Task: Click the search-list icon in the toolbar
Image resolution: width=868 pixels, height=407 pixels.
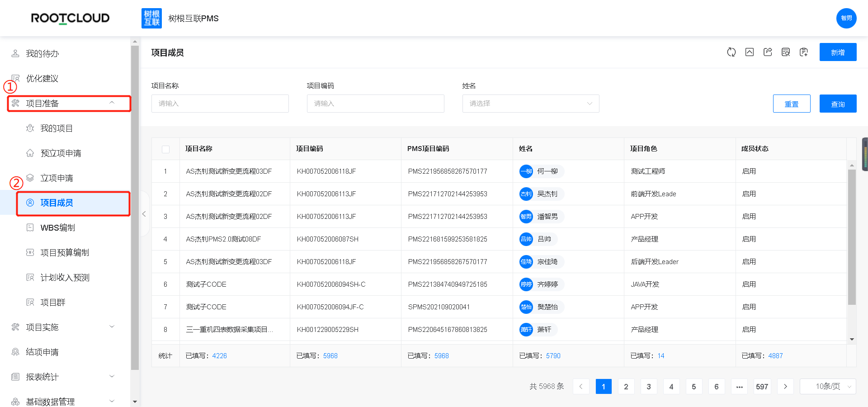Action: pyautogui.click(x=786, y=52)
